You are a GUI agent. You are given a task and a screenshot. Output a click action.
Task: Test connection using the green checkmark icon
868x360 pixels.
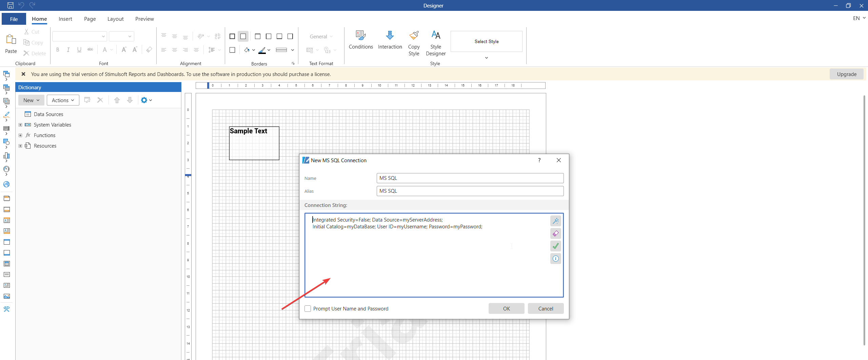555,246
